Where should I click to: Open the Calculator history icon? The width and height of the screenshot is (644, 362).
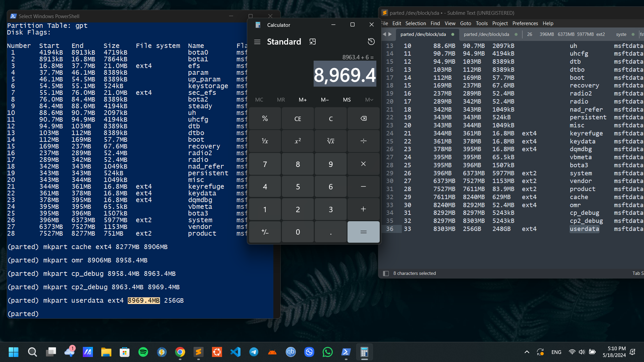point(371,42)
